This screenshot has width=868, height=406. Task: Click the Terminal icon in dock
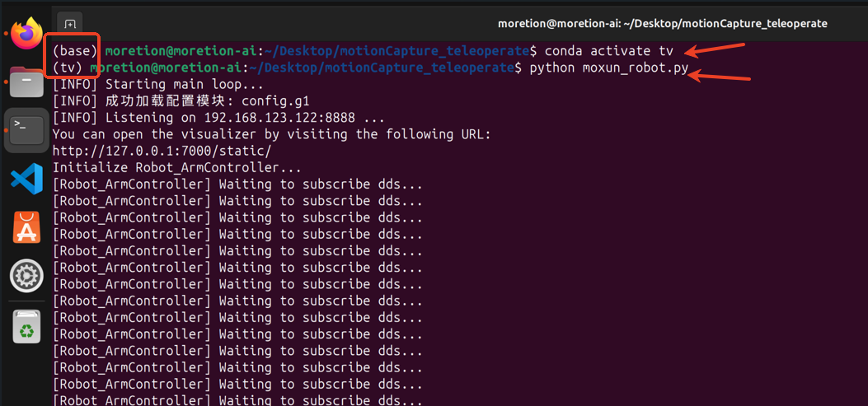click(26, 129)
